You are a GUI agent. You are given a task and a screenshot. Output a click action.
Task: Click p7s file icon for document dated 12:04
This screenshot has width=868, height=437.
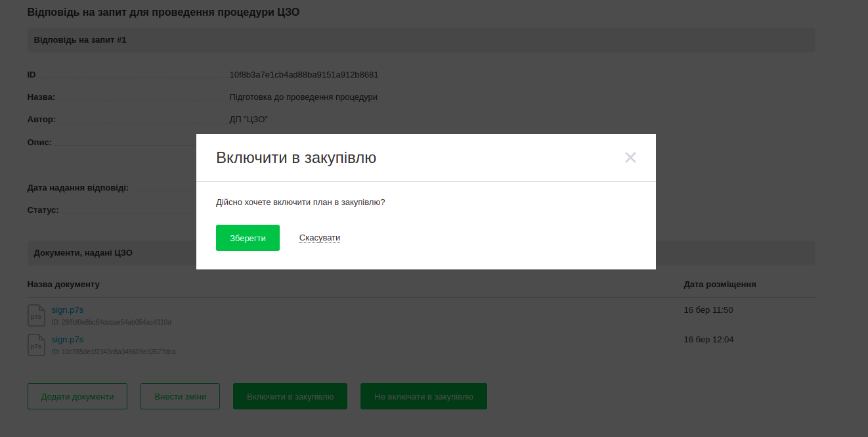coord(36,345)
